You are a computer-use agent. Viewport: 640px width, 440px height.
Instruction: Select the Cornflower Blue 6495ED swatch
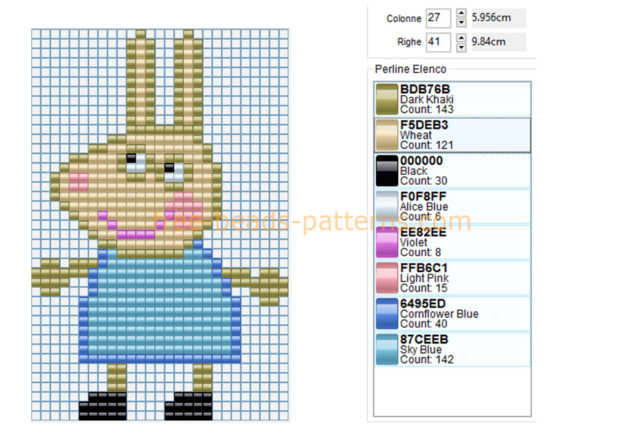[387, 313]
